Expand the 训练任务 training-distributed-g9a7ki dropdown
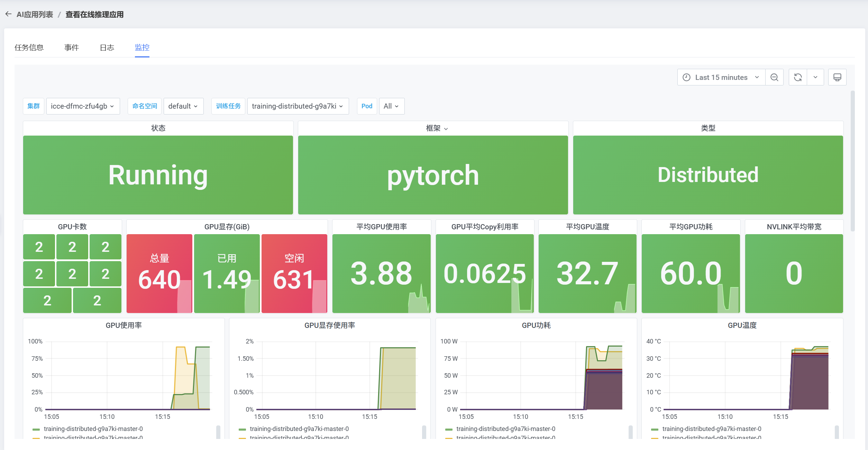Screen dimensions: 868x450 [298, 106]
